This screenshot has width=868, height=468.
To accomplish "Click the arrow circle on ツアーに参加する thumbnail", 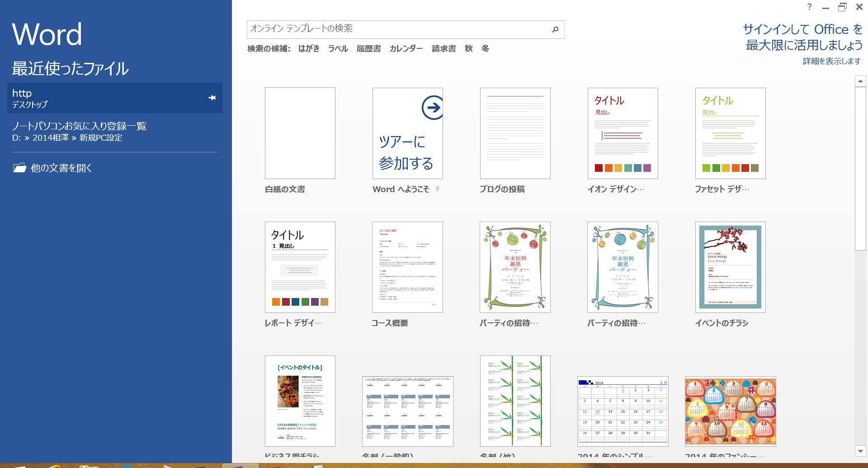I will [x=432, y=108].
